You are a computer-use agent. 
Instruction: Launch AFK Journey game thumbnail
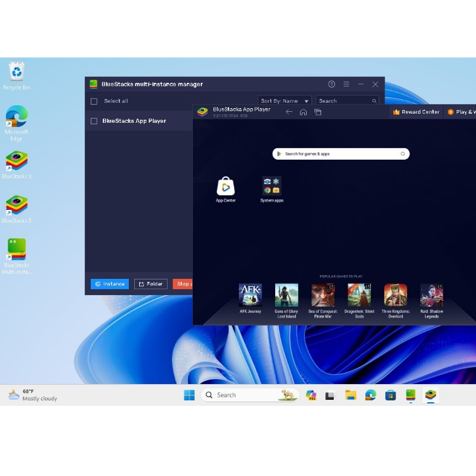click(250, 295)
